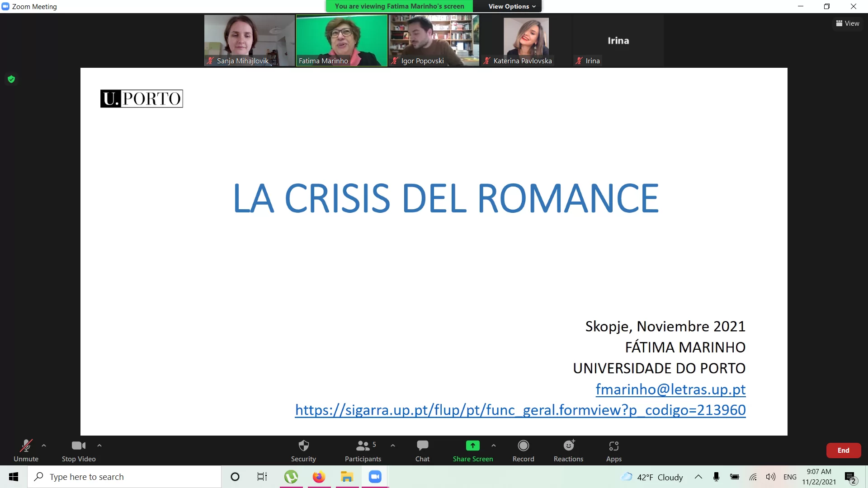Open the Reactions menu
The width and height of the screenshot is (868, 488).
(x=568, y=450)
